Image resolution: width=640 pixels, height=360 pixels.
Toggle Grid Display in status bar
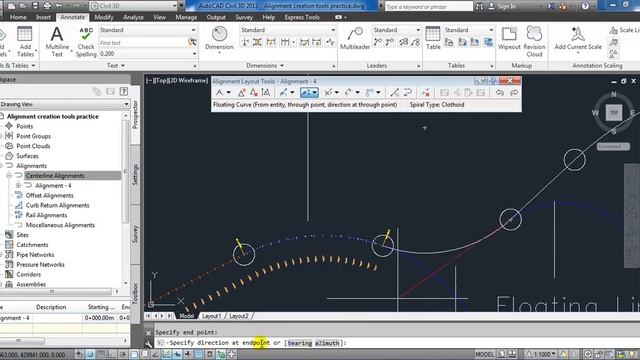pos(101,354)
